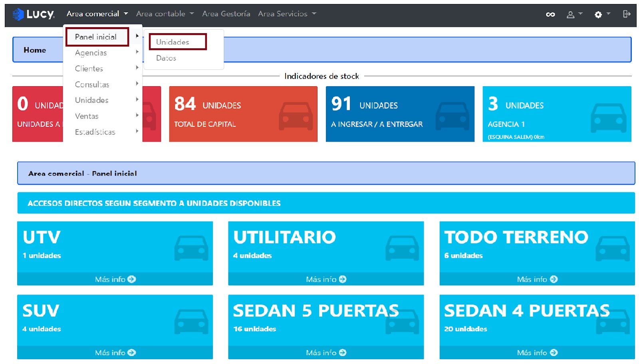Click car icon on Total de Capital card

(296, 116)
